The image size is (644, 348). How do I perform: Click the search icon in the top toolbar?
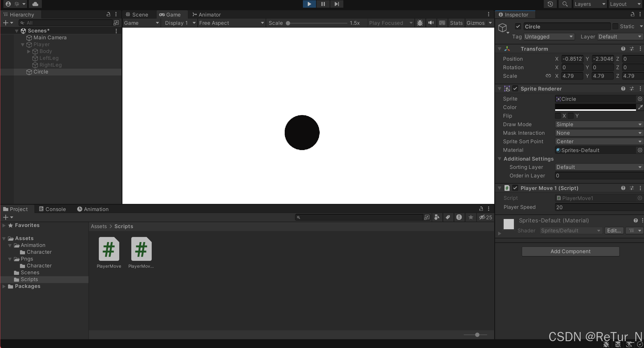pos(565,4)
